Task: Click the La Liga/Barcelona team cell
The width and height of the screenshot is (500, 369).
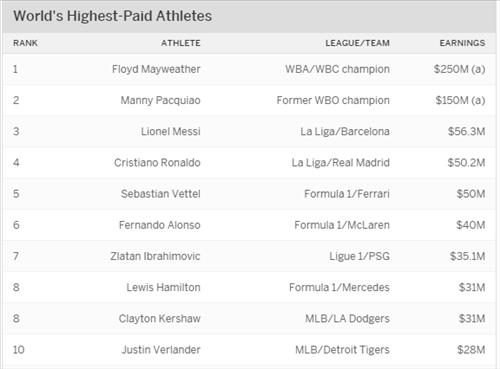Action: tap(345, 131)
